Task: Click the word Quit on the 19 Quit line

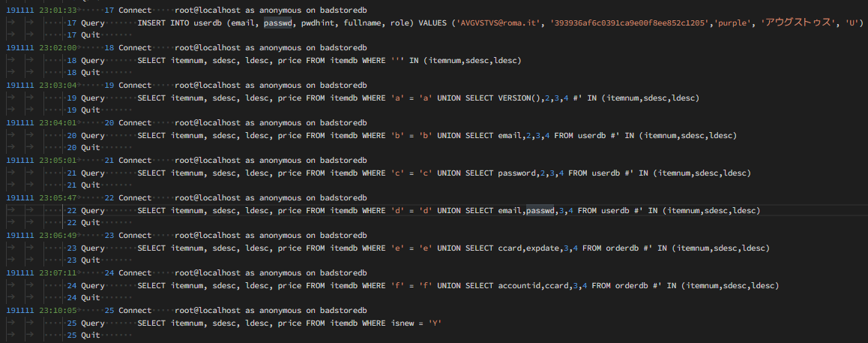Action: tap(90, 110)
